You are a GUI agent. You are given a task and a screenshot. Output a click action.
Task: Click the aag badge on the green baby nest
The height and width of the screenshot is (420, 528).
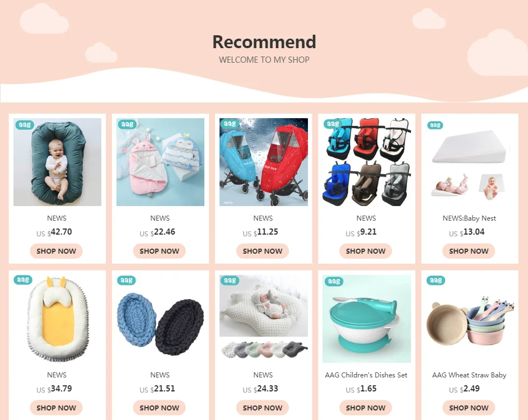click(x=25, y=125)
